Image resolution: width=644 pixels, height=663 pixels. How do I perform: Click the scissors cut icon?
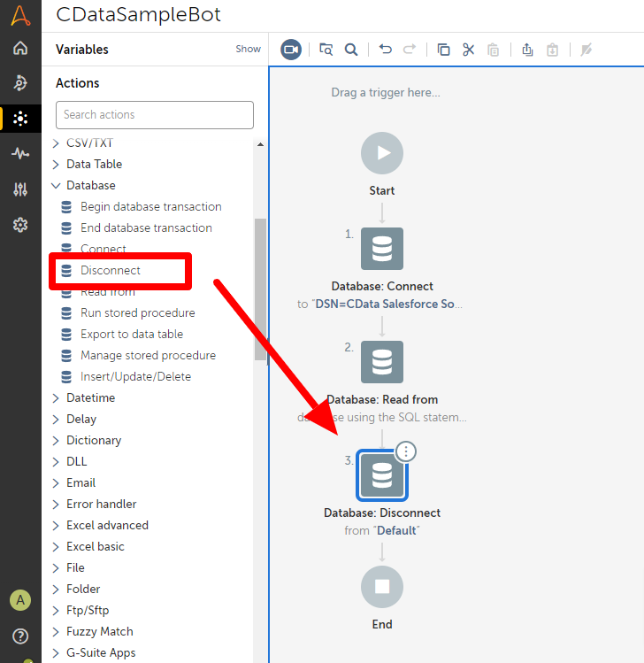[x=468, y=50]
